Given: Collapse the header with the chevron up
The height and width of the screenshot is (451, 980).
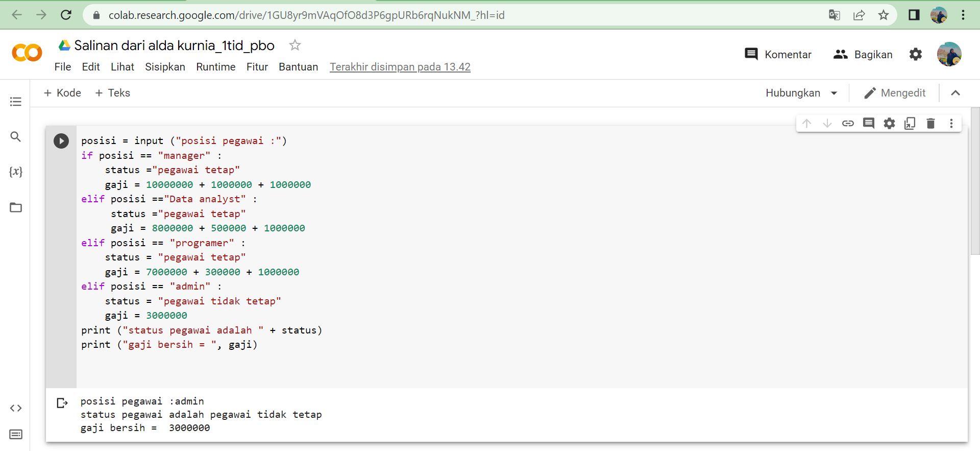Looking at the screenshot, I should [955, 93].
